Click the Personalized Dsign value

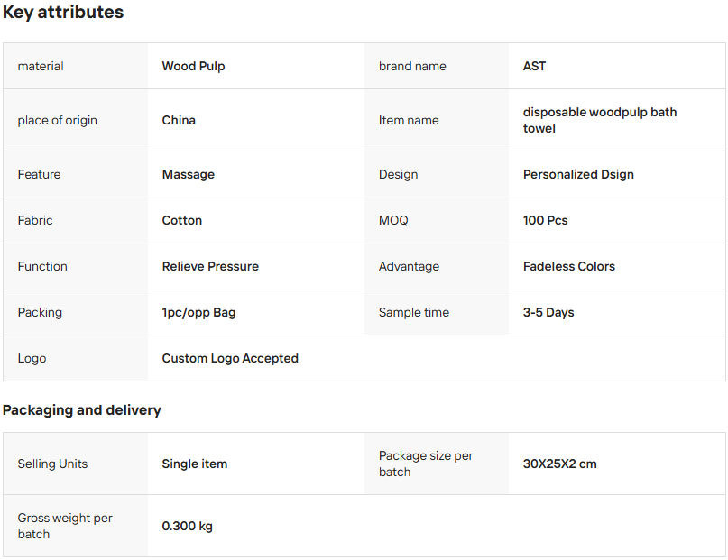click(x=578, y=174)
